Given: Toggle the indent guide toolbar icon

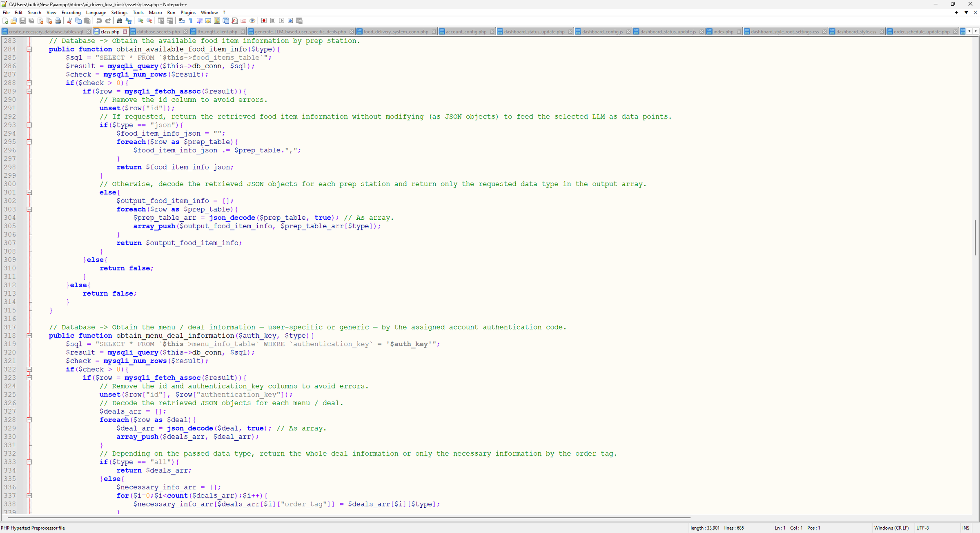Looking at the screenshot, I should 200,21.
